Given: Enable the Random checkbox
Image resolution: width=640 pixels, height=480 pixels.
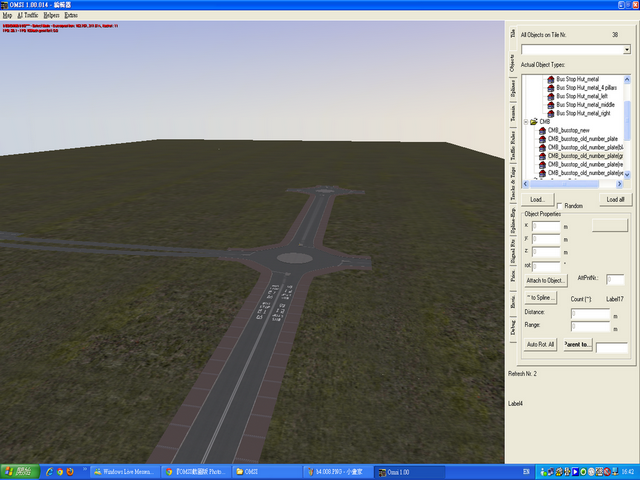Looking at the screenshot, I should (560, 206).
